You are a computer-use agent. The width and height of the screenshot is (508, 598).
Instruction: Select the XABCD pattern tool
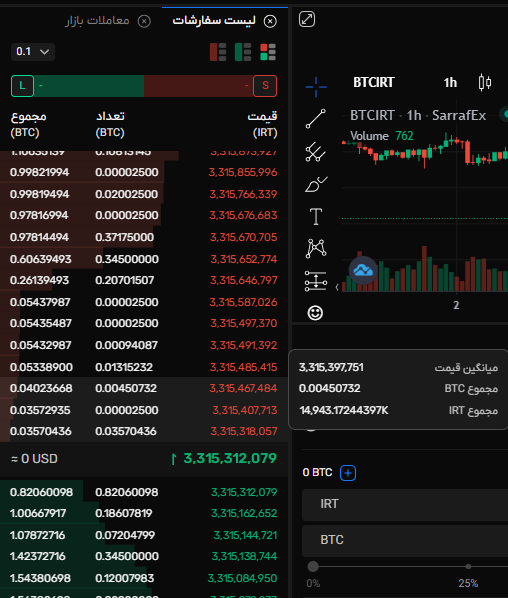[x=316, y=248]
